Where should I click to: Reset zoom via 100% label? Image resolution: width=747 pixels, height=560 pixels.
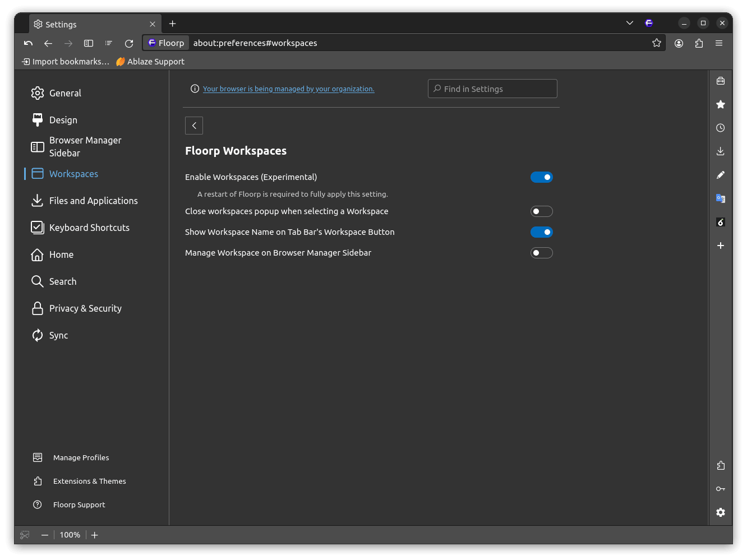[x=70, y=535]
